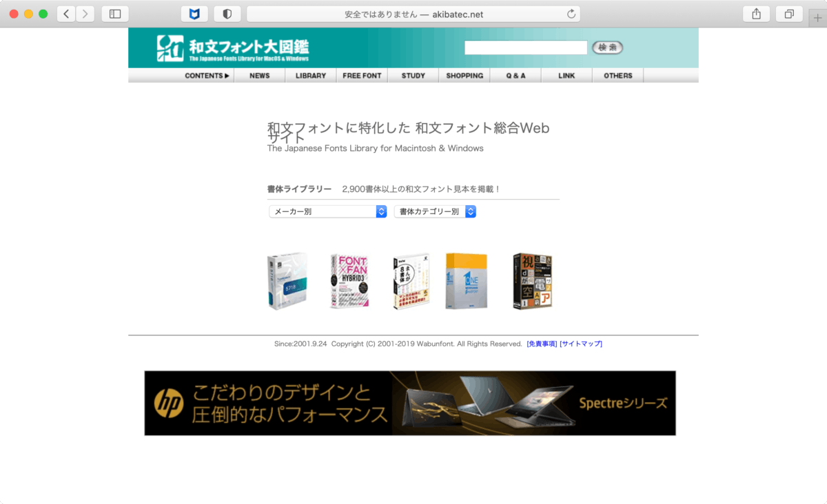Expand the 書体カテゴリー別 dropdown
This screenshot has width=827, height=504.
click(x=436, y=211)
